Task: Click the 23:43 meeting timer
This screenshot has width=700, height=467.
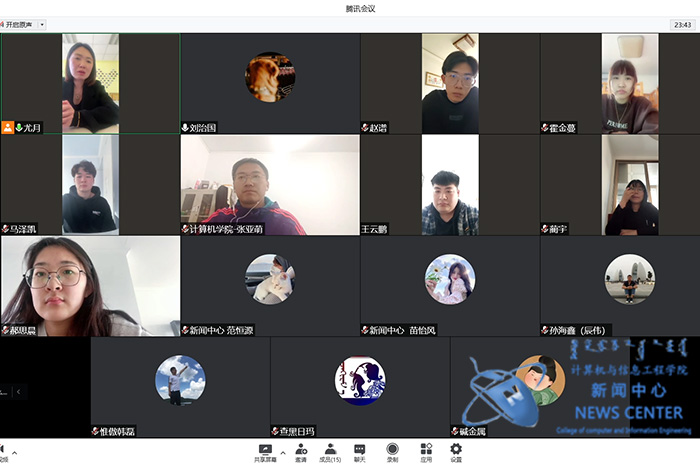Action: coord(683,24)
